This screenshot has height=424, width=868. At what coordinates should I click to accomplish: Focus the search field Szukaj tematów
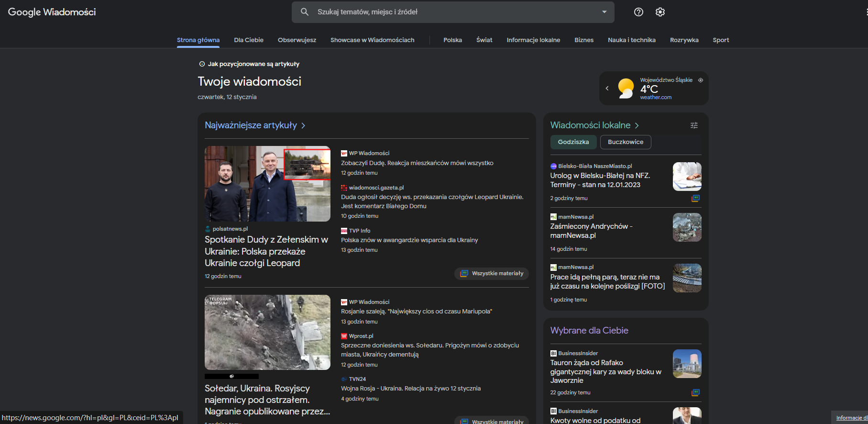point(453,12)
